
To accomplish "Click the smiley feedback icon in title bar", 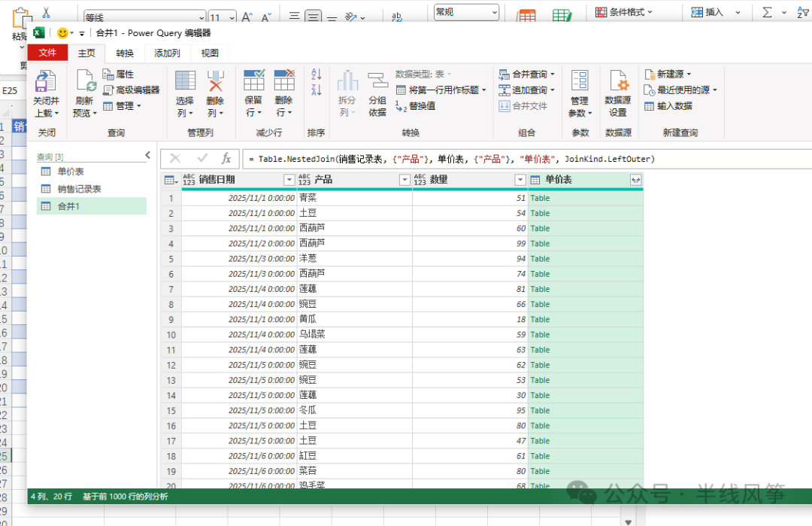I will click(62, 33).
